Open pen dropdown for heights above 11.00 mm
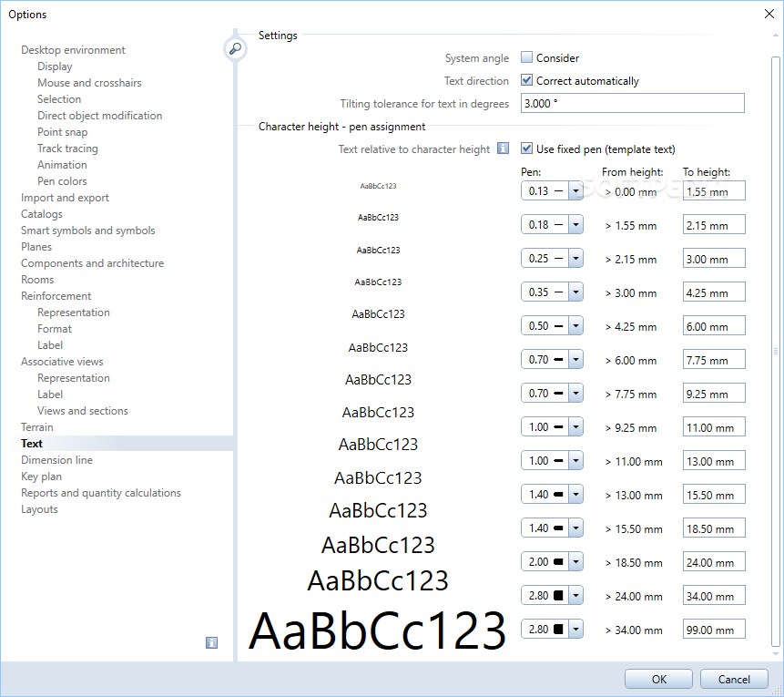Screen dimensions: 784x697 point(575,460)
